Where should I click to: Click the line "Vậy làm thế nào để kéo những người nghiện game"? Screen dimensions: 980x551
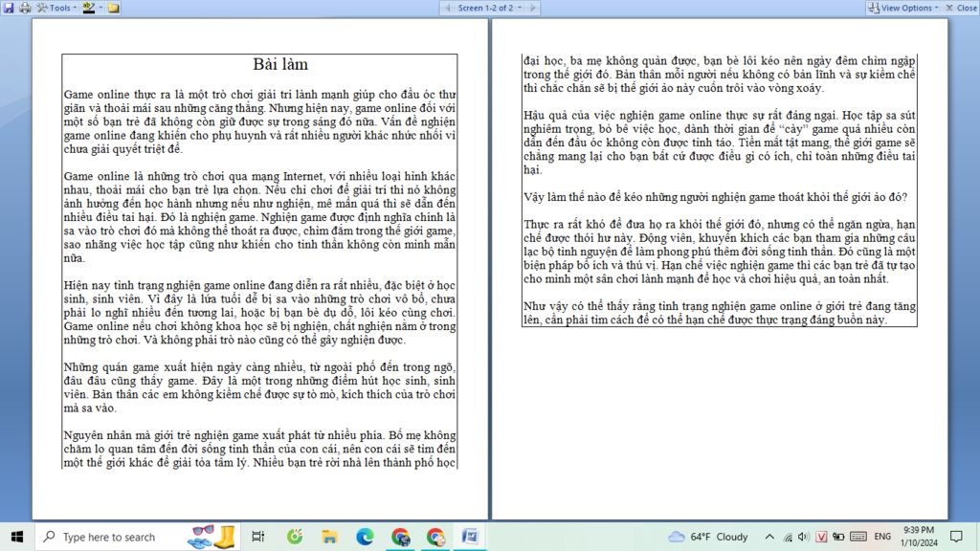715,197
